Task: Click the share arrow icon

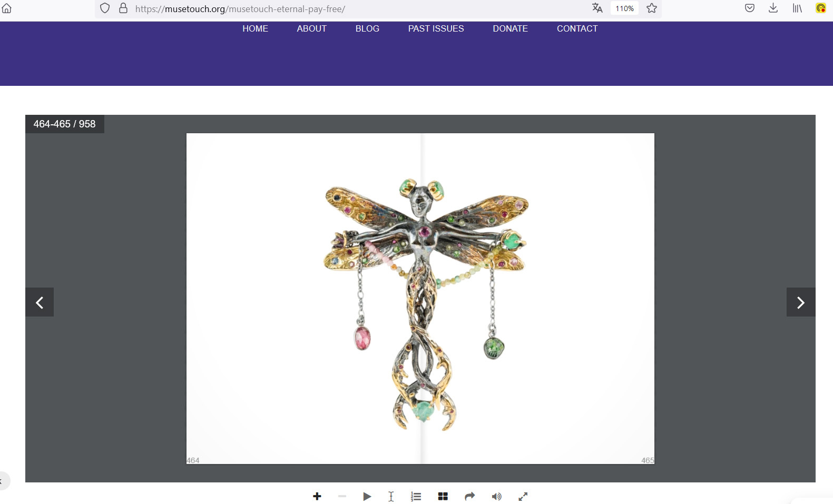Action: pos(469,496)
